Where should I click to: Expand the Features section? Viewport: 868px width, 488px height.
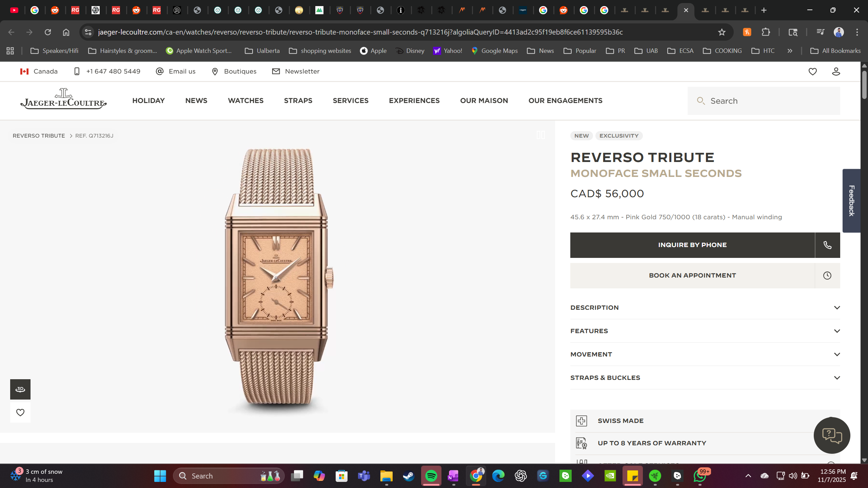coord(705,331)
